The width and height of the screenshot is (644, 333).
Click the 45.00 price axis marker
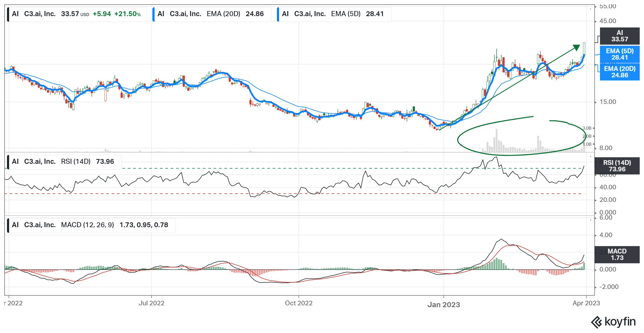coord(608,21)
